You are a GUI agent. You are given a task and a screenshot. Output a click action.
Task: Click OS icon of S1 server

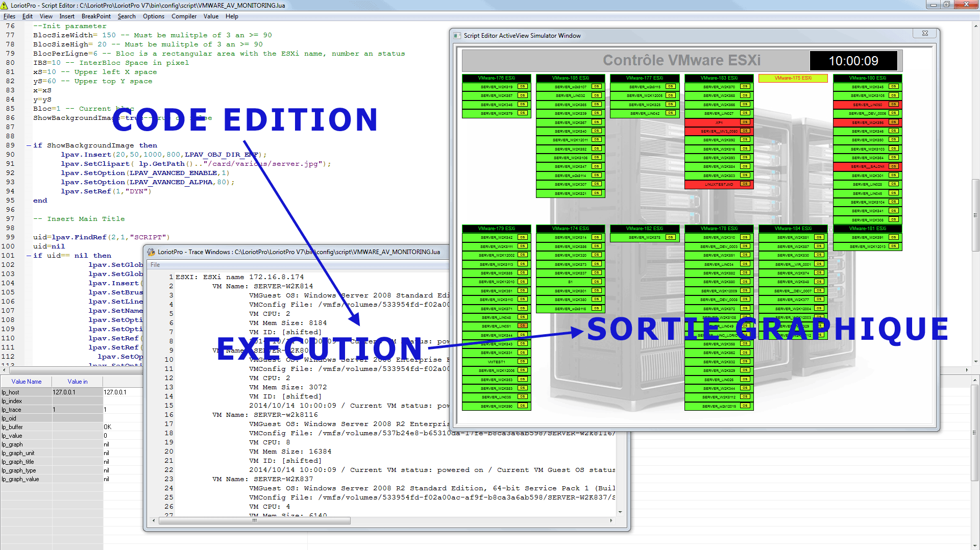click(597, 282)
